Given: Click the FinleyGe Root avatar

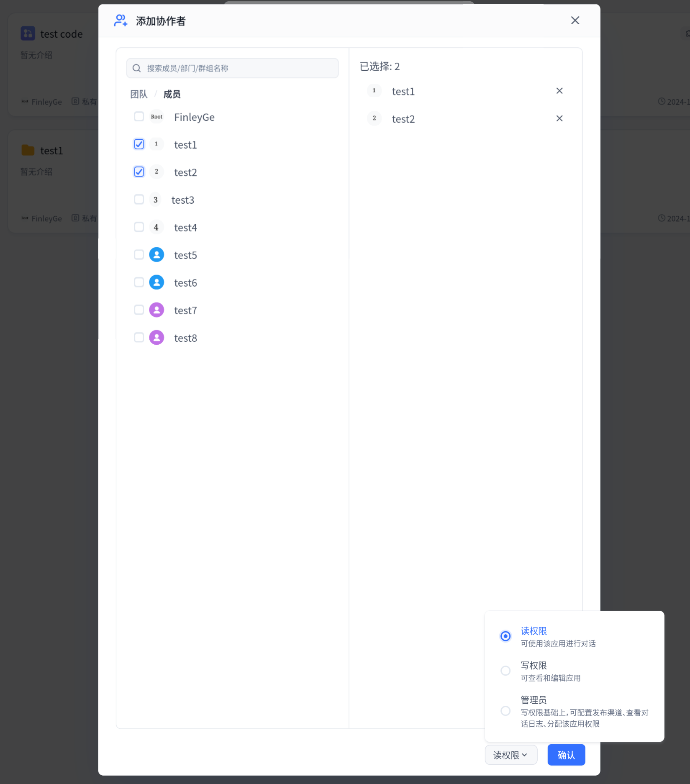Looking at the screenshot, I should coord(156,117).
